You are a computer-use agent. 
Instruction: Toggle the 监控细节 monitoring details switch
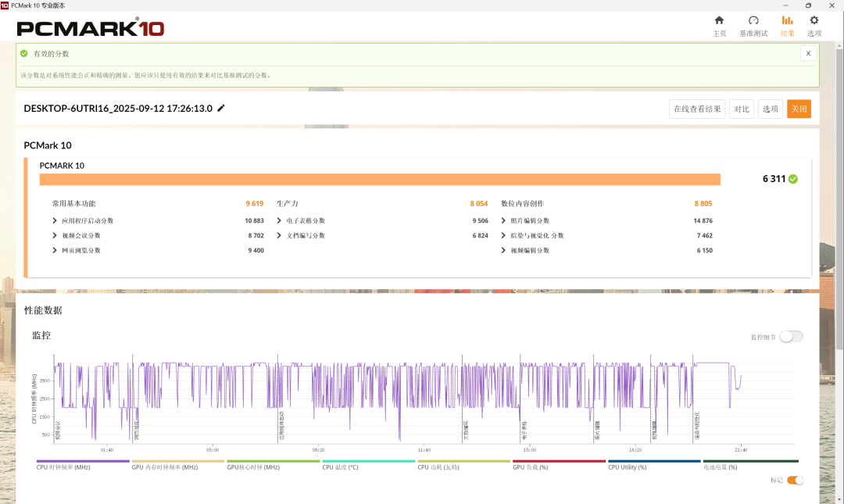[x=791, y=337]
